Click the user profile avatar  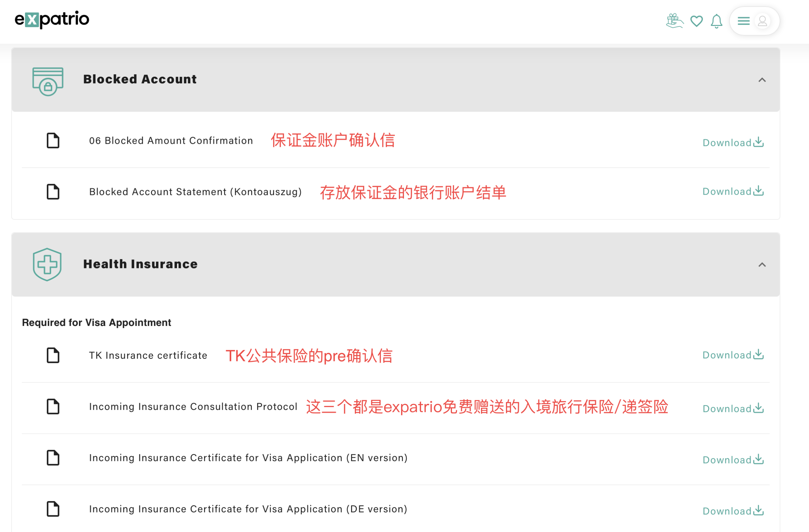[x=763, y=21]
